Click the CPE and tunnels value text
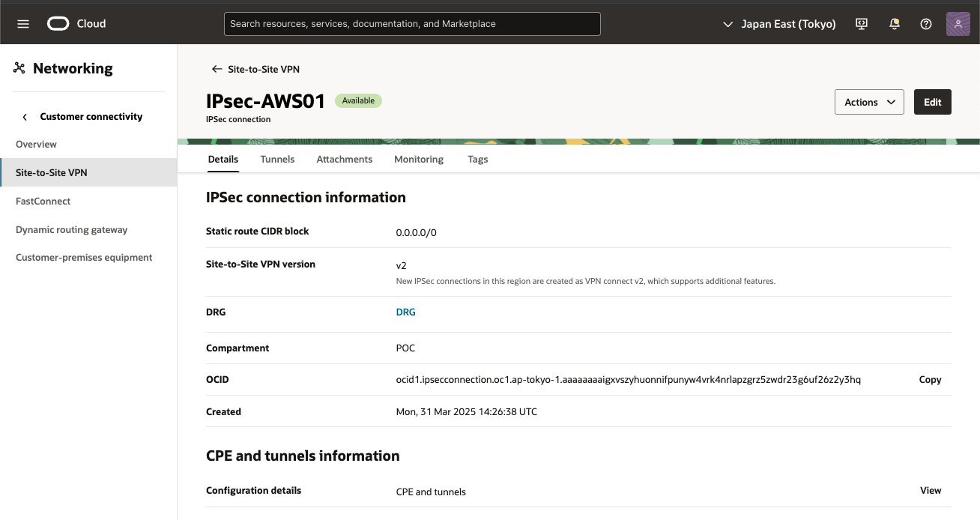 pyautogui.click(x=431, y=492)
